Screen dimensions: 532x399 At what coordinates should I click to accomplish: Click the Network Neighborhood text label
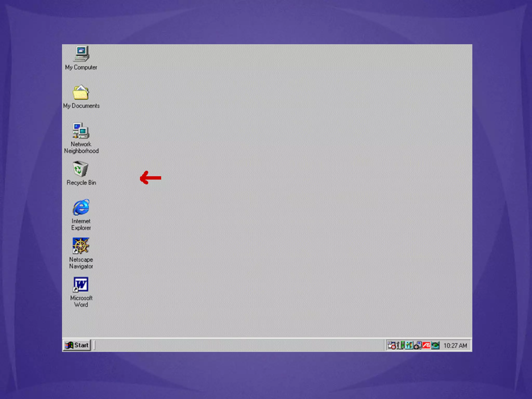[81, 148]
